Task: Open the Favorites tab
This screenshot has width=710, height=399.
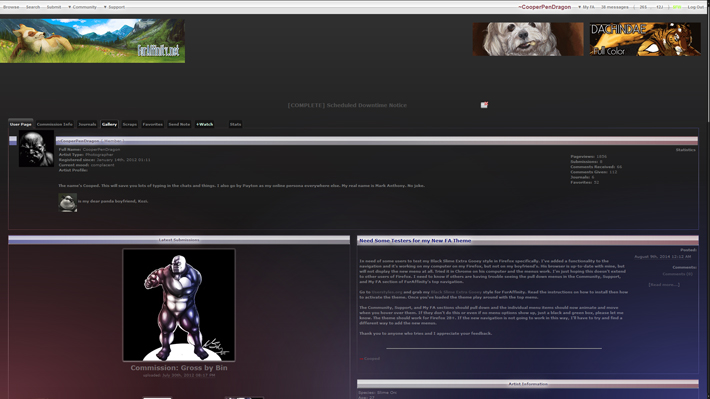Action: [x=153, y=124]
